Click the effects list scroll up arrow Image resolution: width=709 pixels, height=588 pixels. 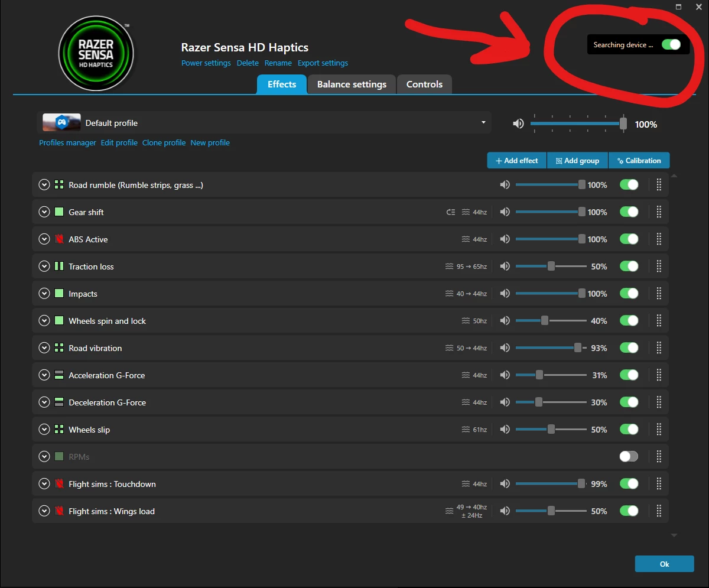point(674,176)
